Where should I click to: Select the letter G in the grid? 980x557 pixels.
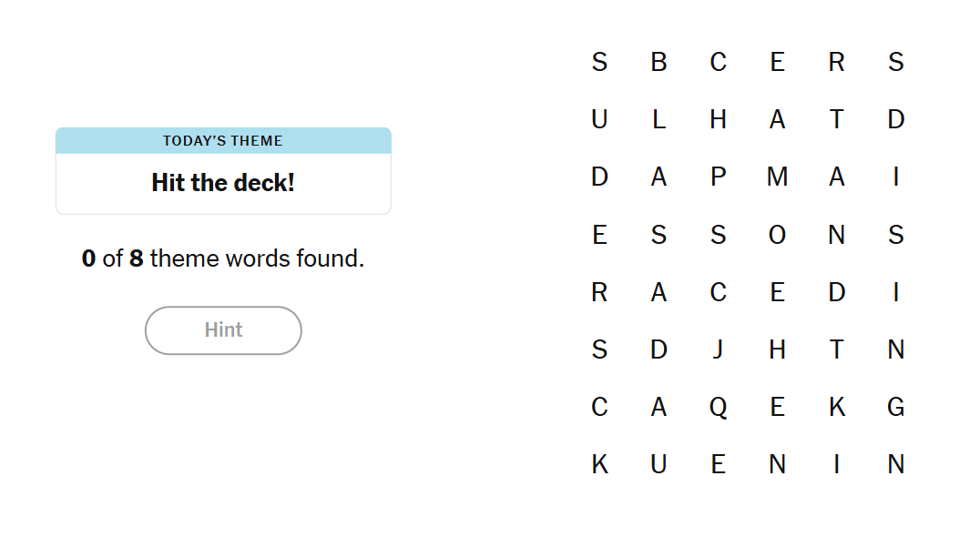point(895,408)
